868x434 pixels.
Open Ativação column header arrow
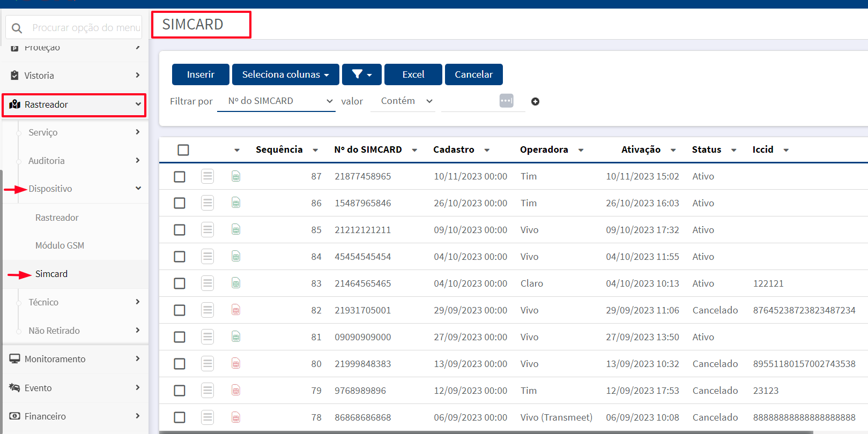coord(673,150)
